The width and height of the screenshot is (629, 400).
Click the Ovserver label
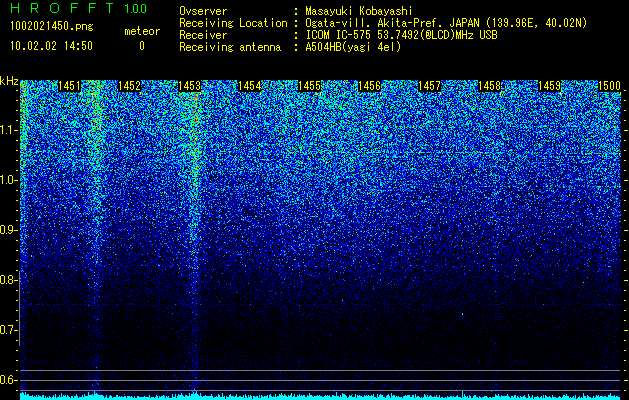[203, 11]
